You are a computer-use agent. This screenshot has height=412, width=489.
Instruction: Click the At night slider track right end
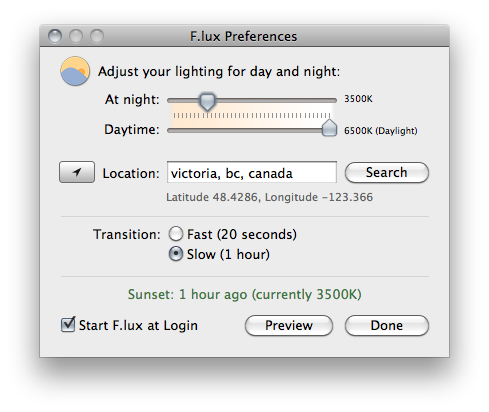coord(333,100)
